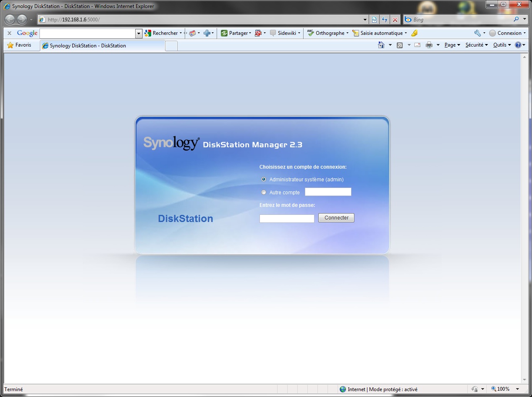Click the Bing search magnifier icon
This screenshot has width=532, height=397.
click(516, 19)
